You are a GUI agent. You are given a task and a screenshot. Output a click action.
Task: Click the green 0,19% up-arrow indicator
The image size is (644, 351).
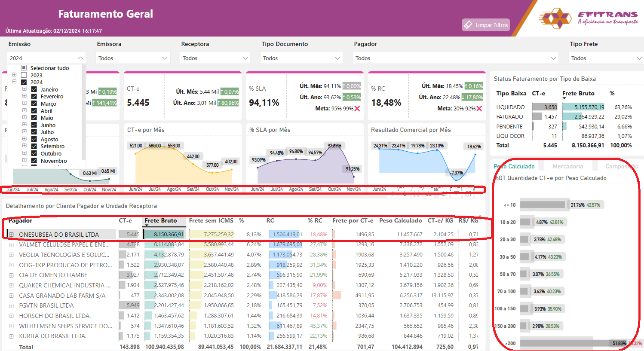[x=108, y=92]
